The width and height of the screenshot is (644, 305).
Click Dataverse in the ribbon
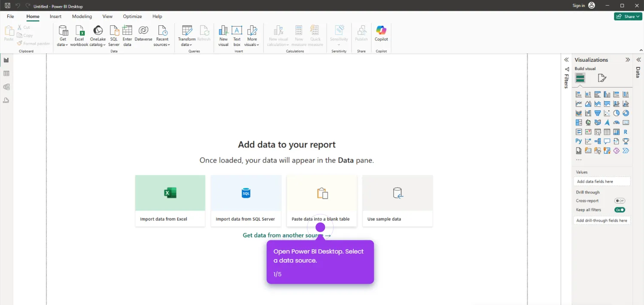click(143, 34)
